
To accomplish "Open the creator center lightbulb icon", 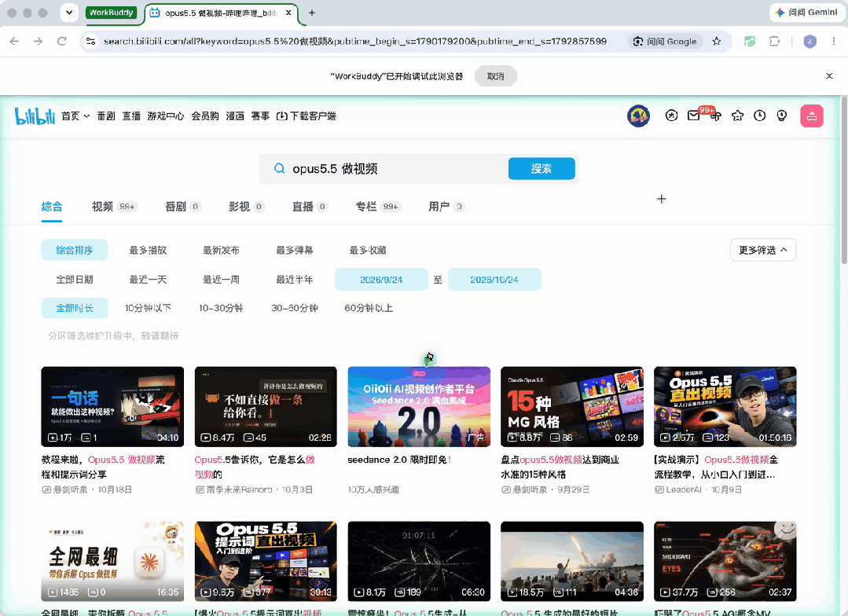I will tap(782, 115).
